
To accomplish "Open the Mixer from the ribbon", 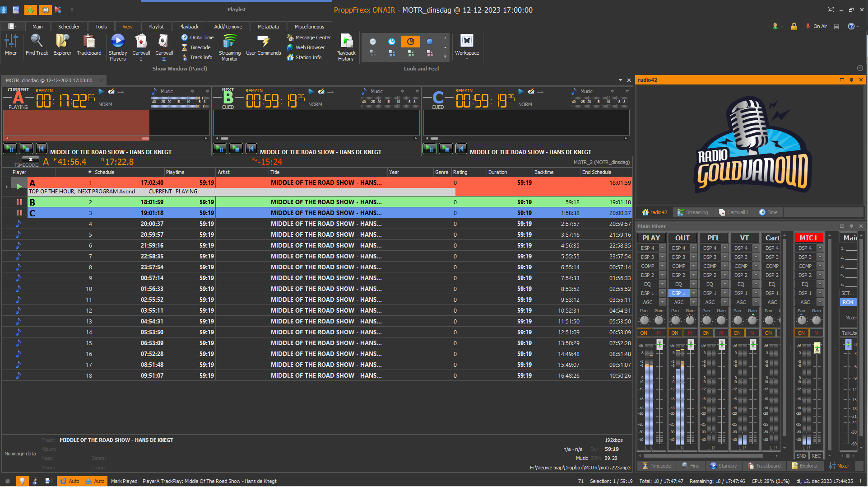I will tap(11, 45).
